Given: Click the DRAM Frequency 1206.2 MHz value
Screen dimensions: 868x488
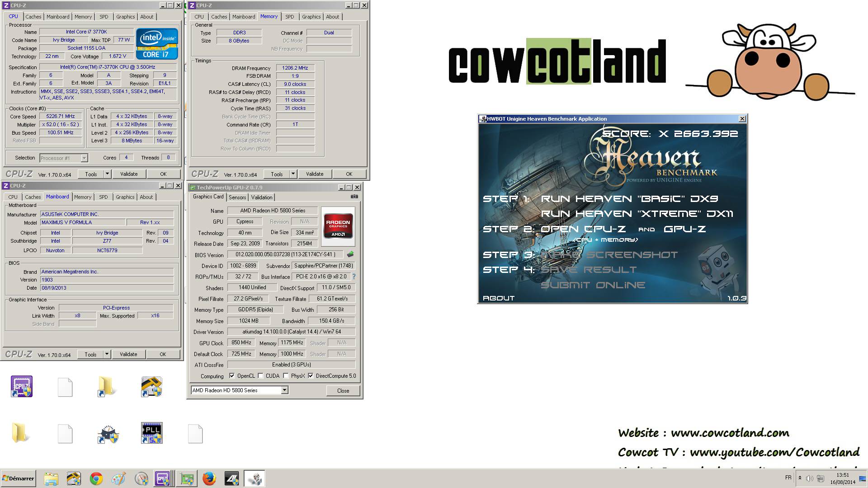Looking at the screenshot, I should pyautogui.click(x=295, y=68).
